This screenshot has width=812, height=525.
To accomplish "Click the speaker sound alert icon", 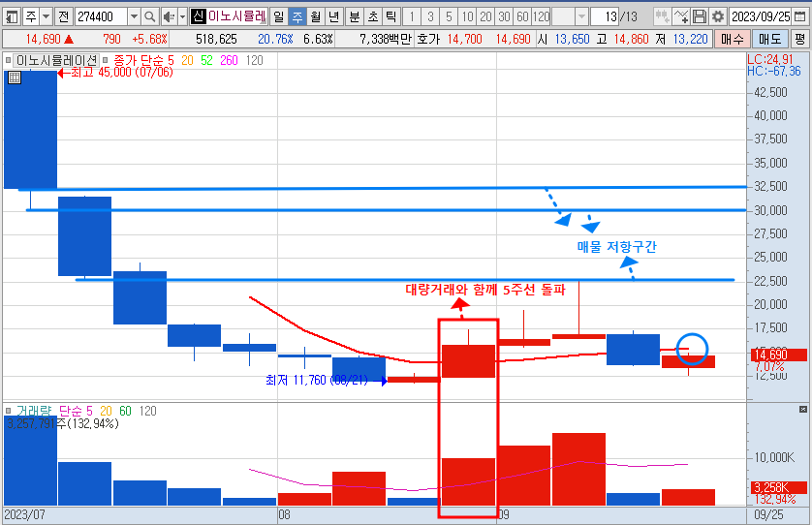I will 169,17.
